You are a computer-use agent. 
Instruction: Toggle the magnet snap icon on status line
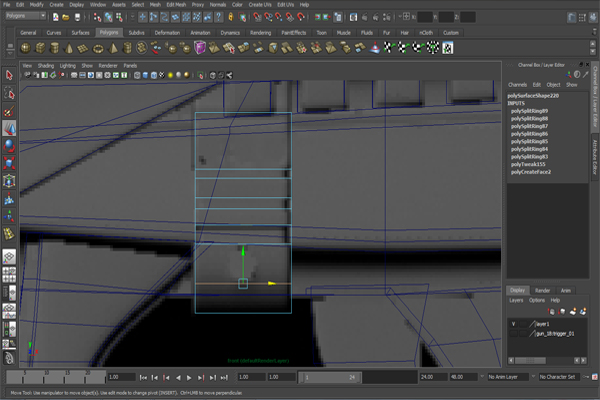[301, 17]
